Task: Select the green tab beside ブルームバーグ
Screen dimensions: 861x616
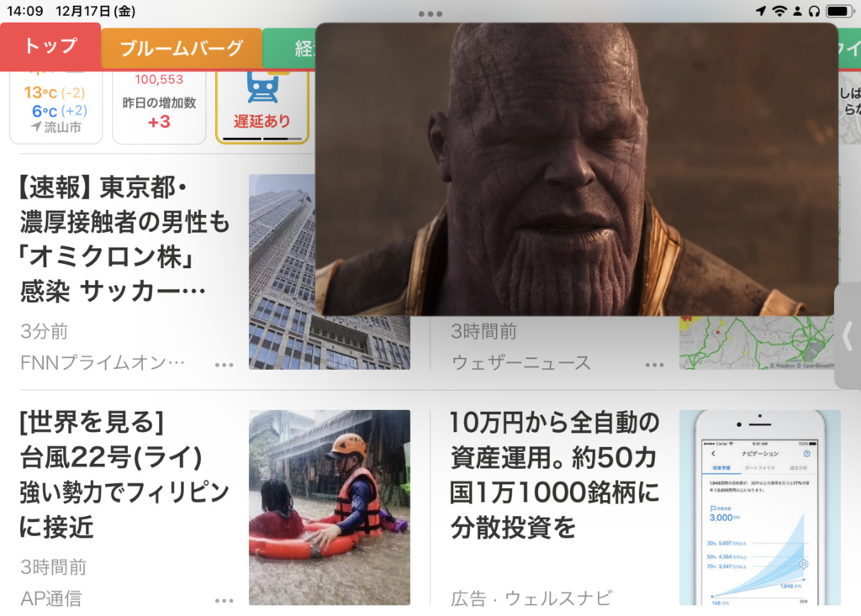Action: (289, 48)
